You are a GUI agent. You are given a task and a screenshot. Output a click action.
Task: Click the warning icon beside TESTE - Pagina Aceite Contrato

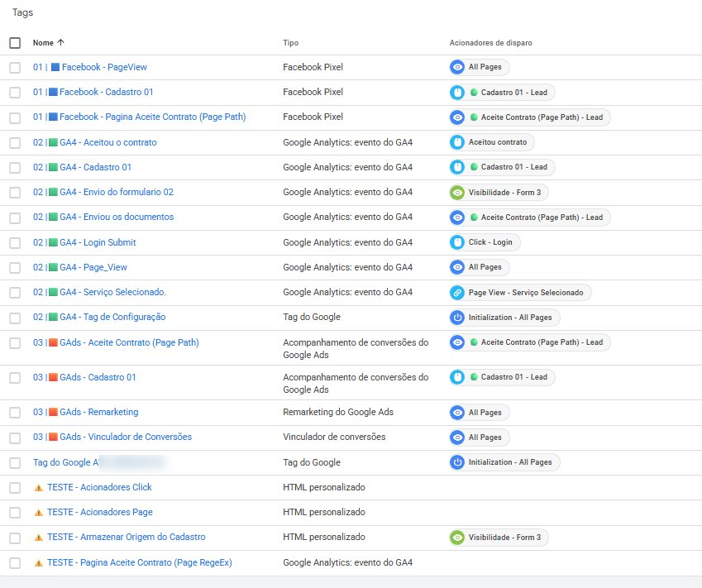39,563
